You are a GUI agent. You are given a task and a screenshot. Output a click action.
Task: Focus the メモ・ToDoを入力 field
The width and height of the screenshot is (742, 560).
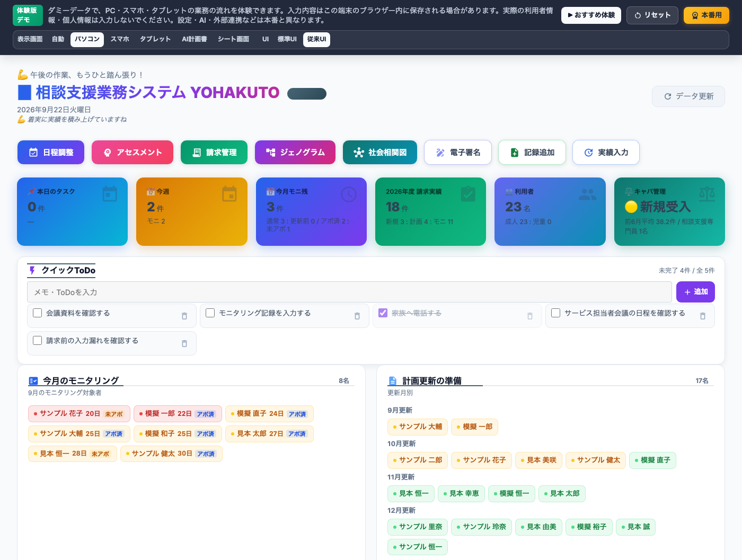349,292
